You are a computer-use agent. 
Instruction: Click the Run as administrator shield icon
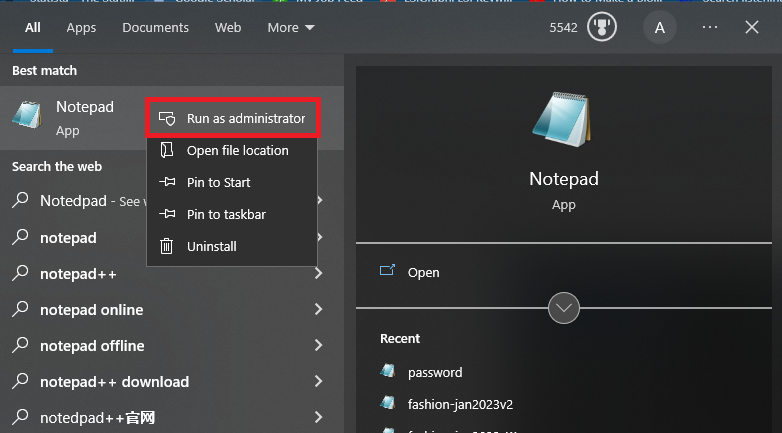(x=167, y=118)
